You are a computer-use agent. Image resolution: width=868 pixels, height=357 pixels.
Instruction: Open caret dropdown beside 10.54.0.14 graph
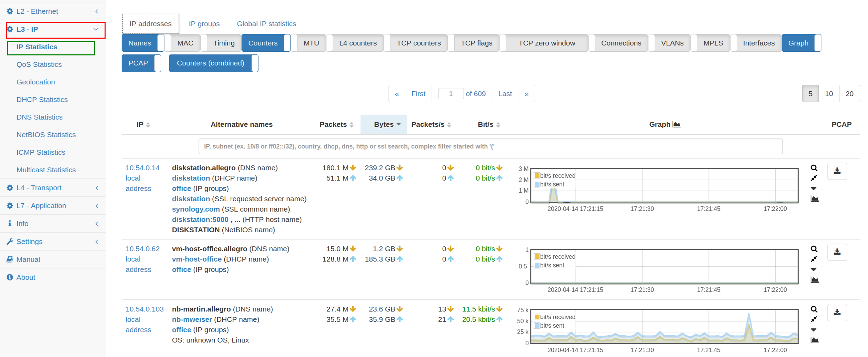point(814,188)
